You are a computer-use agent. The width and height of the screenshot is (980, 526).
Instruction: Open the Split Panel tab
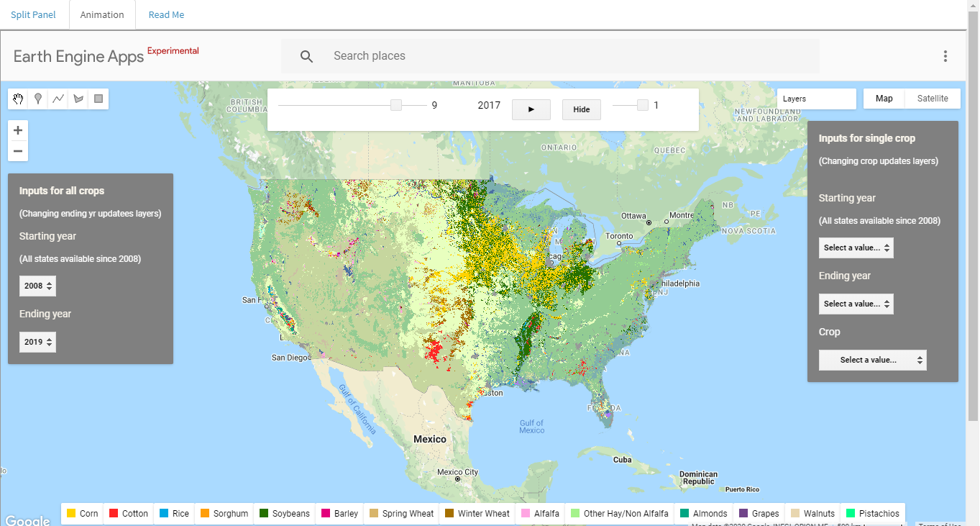pyautogui.click(x=33, y=14)
